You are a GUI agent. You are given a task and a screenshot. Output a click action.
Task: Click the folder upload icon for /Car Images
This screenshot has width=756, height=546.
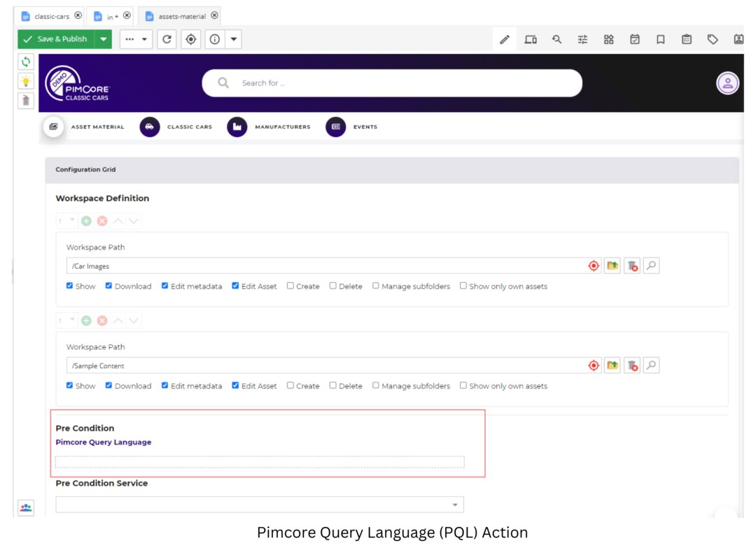(x=612, y=266)
